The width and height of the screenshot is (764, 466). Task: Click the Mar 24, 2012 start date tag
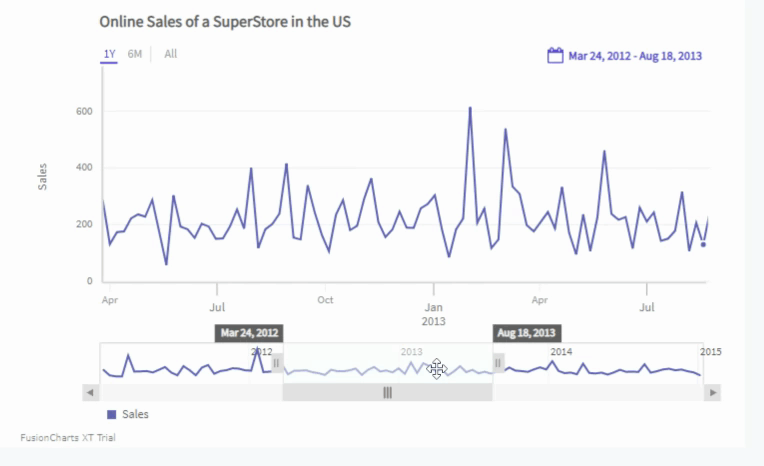249,333
